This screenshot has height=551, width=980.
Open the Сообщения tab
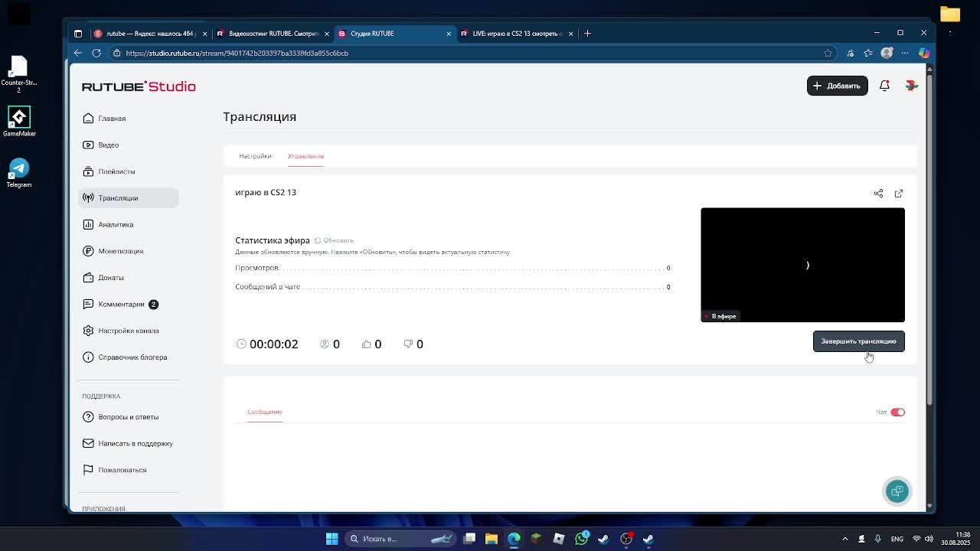265,412
